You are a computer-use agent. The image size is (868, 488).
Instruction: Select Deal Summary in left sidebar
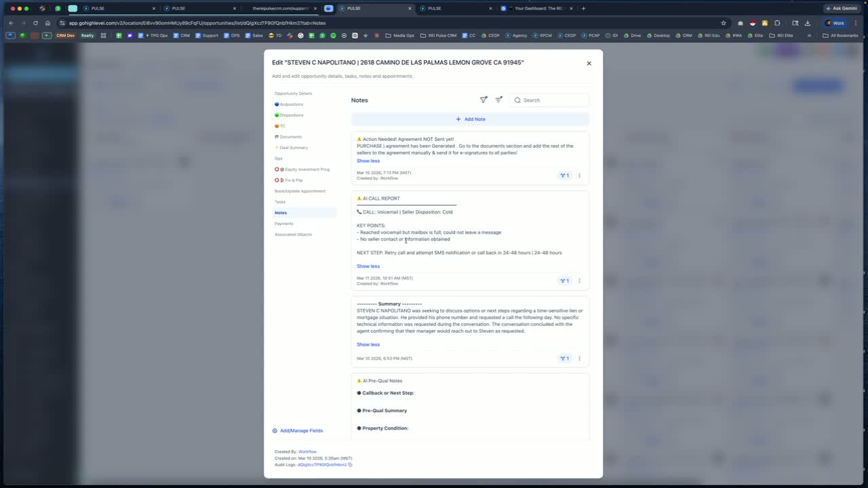[292, 148]
